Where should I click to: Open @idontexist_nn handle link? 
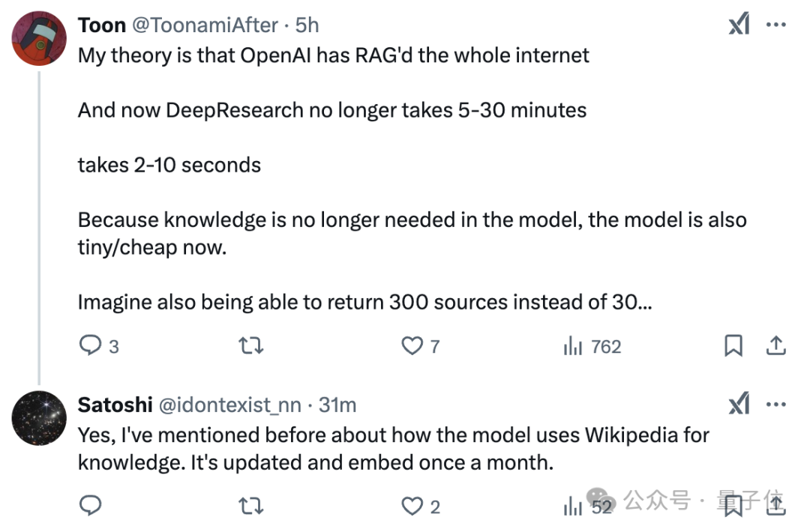(x=229, y=405)
